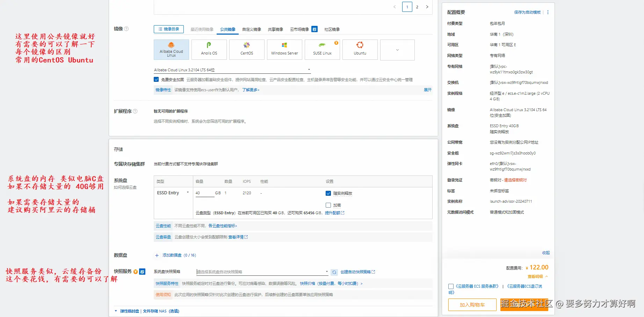
Task: Click instance name launch-advisor-20240711
Action: click(x=511, y=201)
